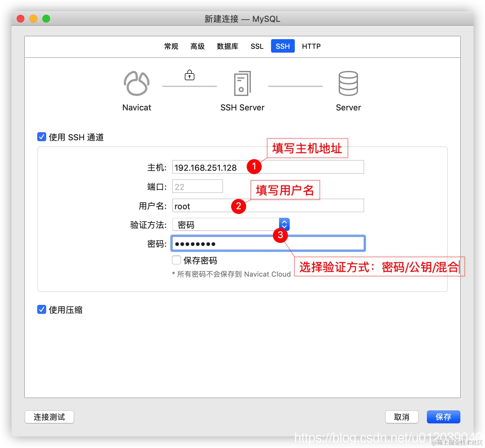485x448 pixels.
Task: Check the 保存密码 checkbox
Action: pyautogui.click(x=176, y=260)
